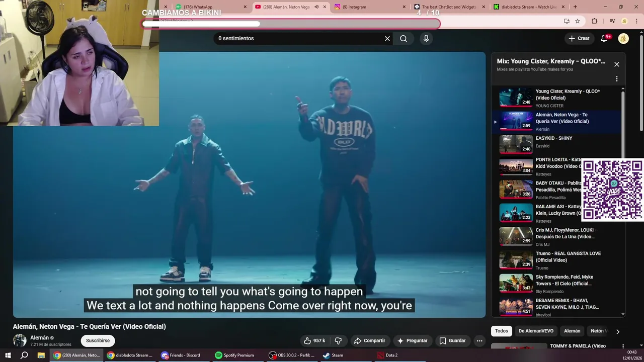Click the playlist scrollbar down arrow
The image size is (644, 362).
623,315
